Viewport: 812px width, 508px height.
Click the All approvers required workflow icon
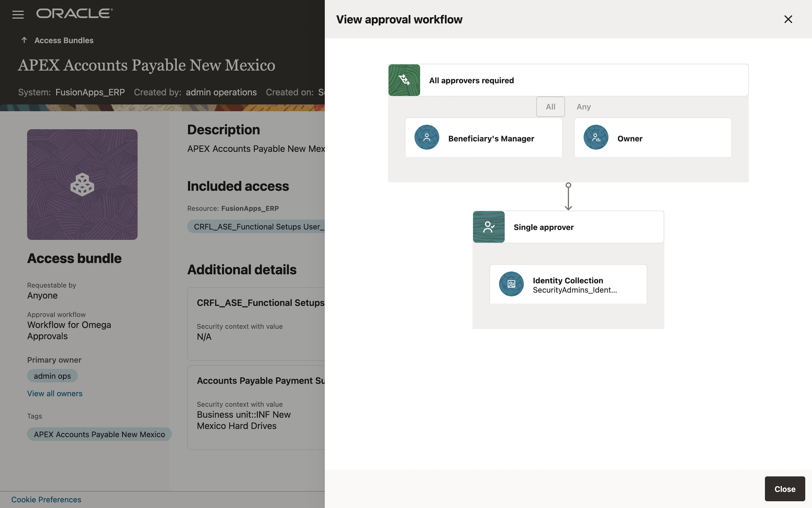pyautogui.click(x=404, y=80)
